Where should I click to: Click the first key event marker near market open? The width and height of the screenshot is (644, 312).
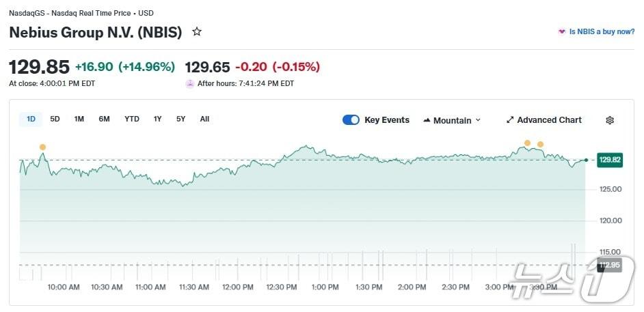42,147
